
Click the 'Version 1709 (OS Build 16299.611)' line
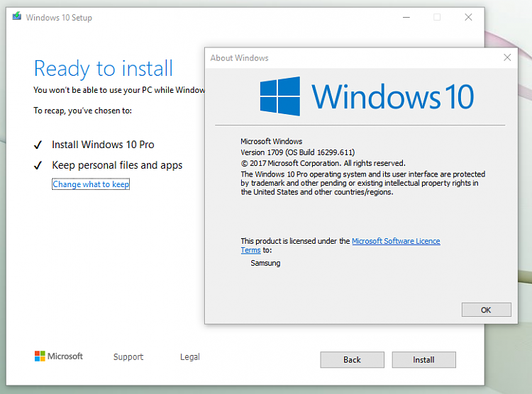pos(297,152)
